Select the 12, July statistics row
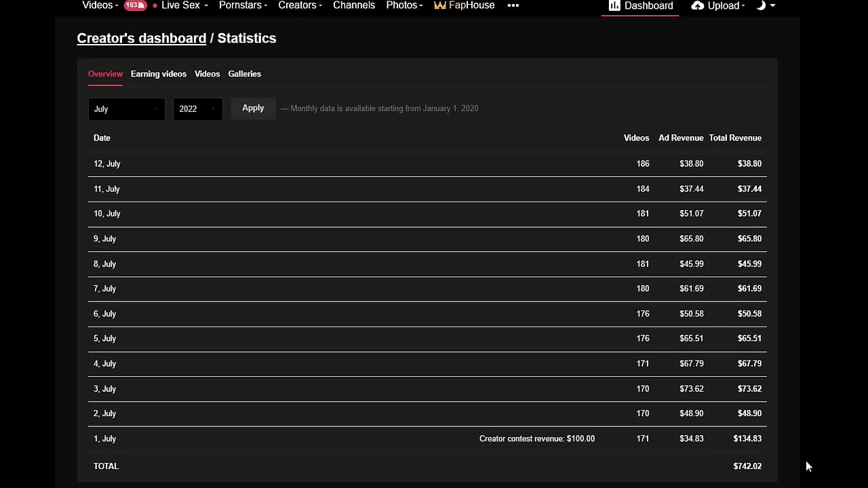868x488 pixels. tap(427, 164)
